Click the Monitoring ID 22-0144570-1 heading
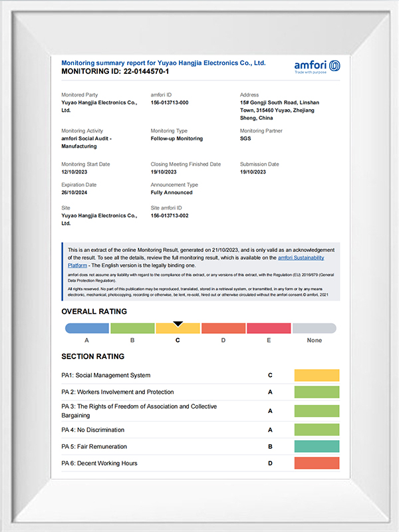The image size is (399, 532). click(x=115, y=71)
